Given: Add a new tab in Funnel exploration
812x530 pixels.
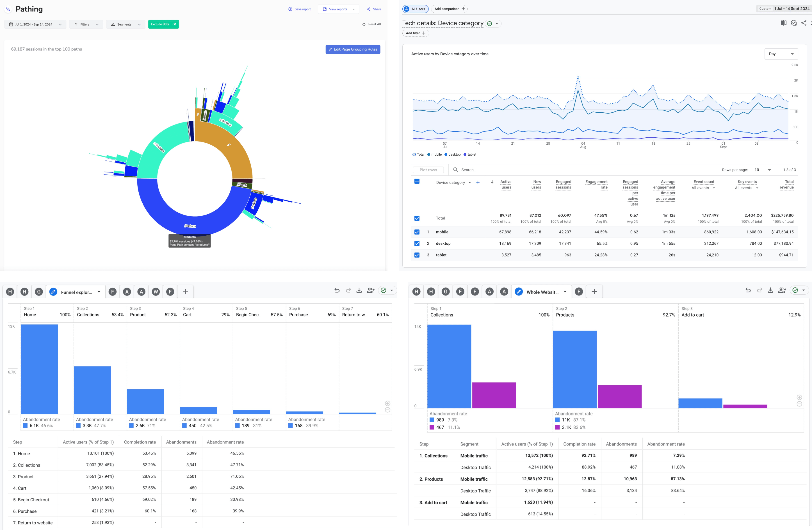Looking at the screenshot, I should (185, 292).
